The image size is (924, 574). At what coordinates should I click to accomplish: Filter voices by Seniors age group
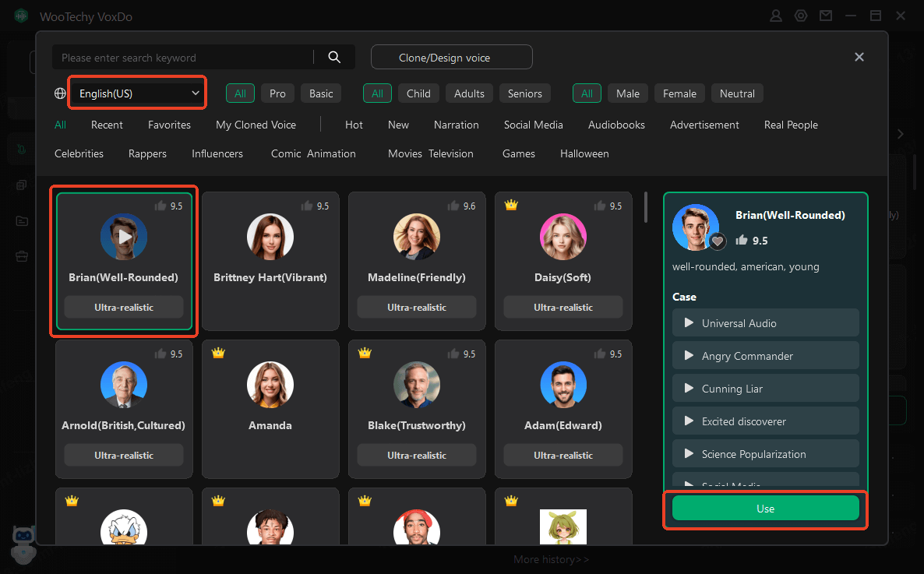[x=524, y=93]
